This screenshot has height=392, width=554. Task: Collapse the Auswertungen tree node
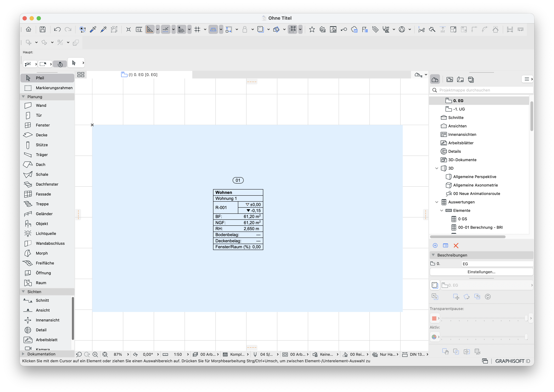[437, 202]
